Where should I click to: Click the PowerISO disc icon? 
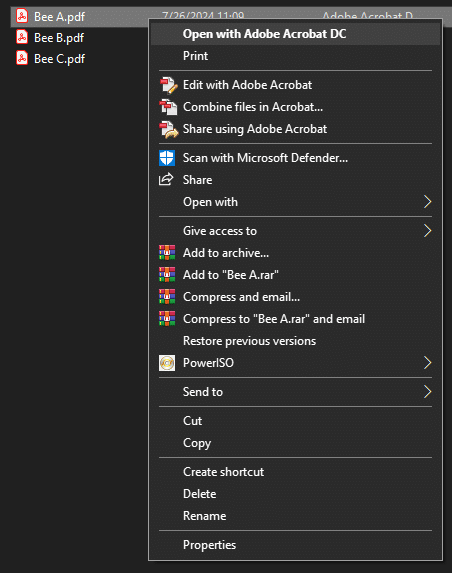(167, 363)
